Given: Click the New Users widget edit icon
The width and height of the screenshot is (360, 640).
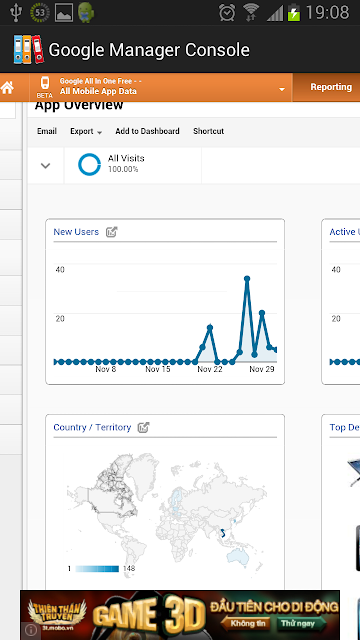Looking at the screenshot, I should click(x=111, y=232).
